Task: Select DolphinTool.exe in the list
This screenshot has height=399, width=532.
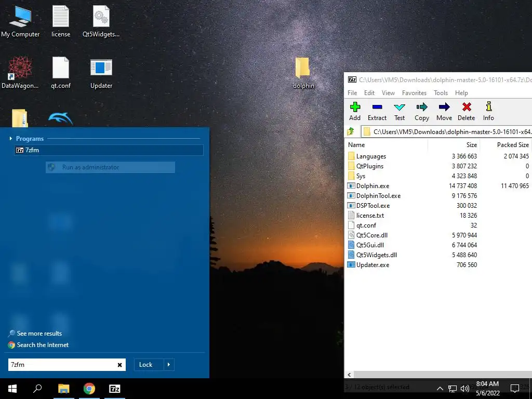Action: pyautogui.click(x=438, y=195)
